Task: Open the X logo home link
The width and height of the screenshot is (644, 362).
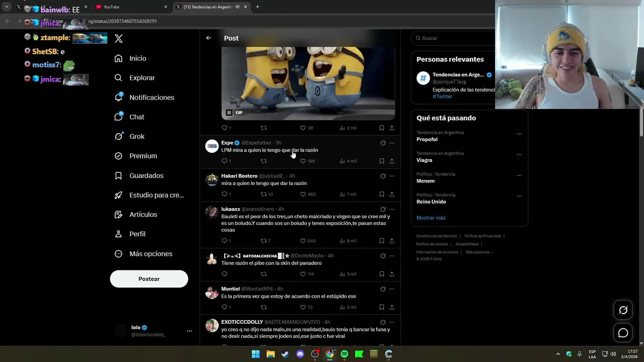Action: pyautogui.click(x=119, y=38)
